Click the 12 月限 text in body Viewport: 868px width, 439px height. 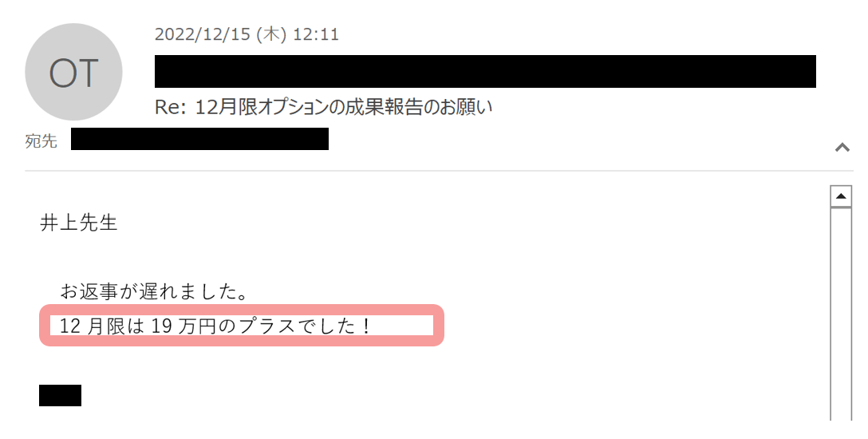(92, 326)
